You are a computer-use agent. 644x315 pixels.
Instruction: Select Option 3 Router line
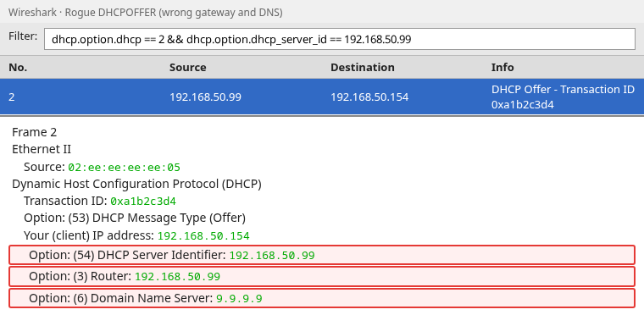[322, 276]
